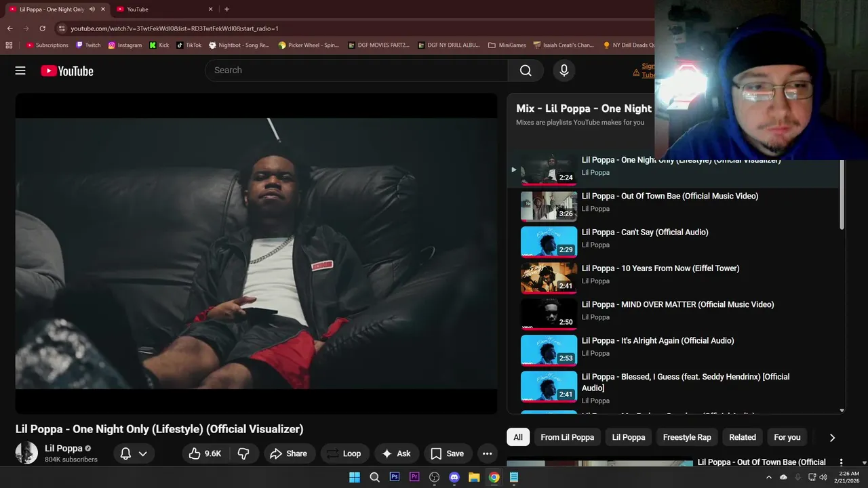Open Lil Poppa channel avatar
This screenshot has width=868, height=488.
(x=26, y=453)
